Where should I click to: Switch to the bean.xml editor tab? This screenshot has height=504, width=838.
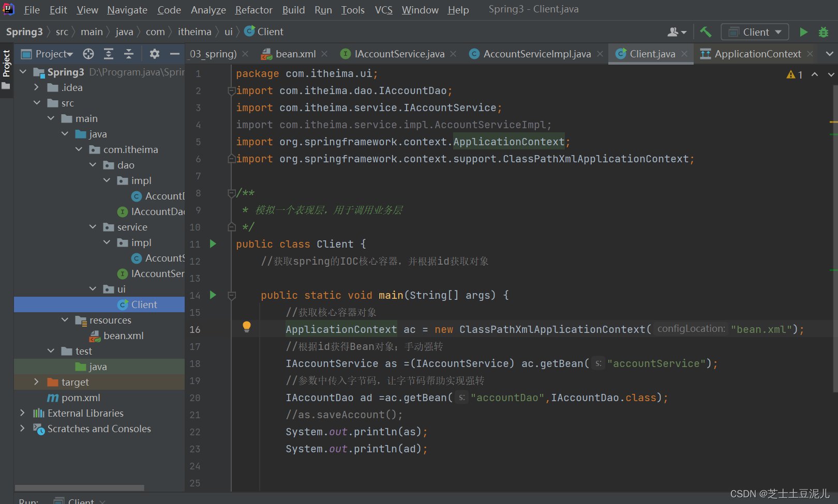click(x=295, y=54)
